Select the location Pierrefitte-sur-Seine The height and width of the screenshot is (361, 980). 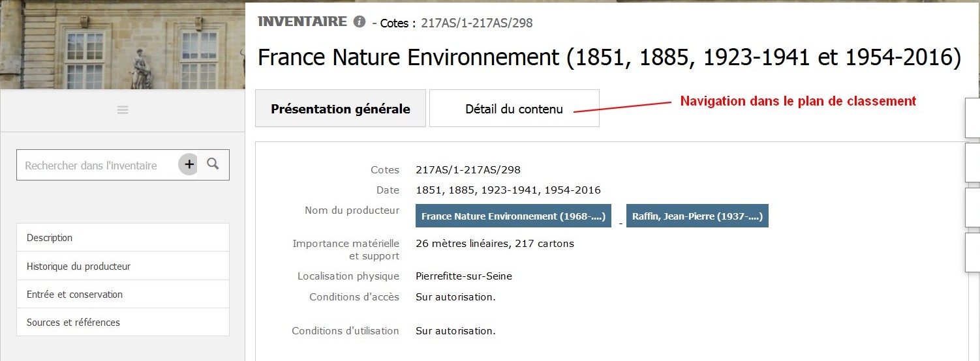[464, 276]
